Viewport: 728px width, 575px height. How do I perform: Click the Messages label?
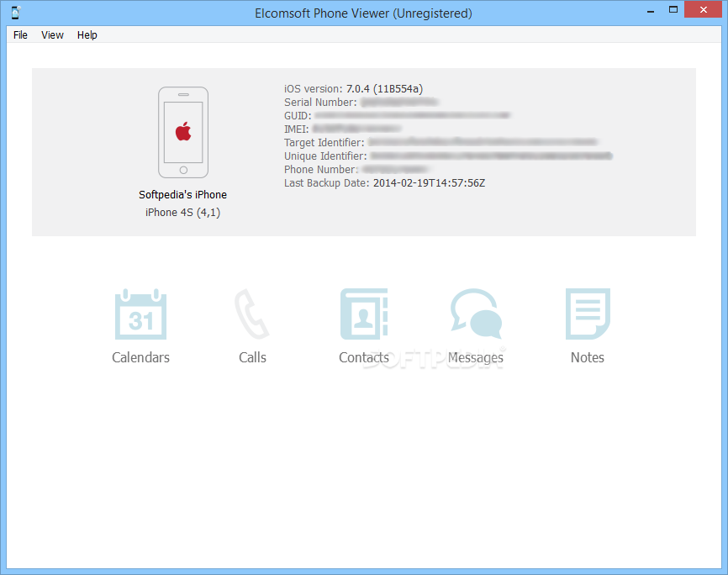[x=476, y=357]
